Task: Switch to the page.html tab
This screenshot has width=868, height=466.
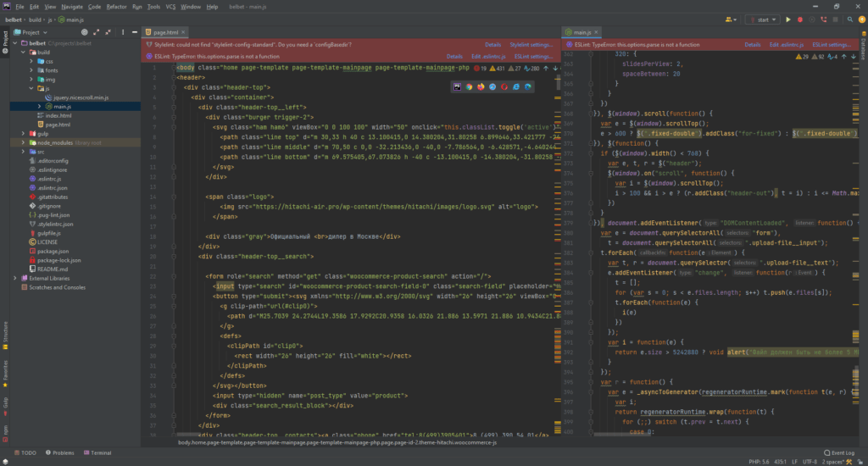Action: tap(164, 31)
